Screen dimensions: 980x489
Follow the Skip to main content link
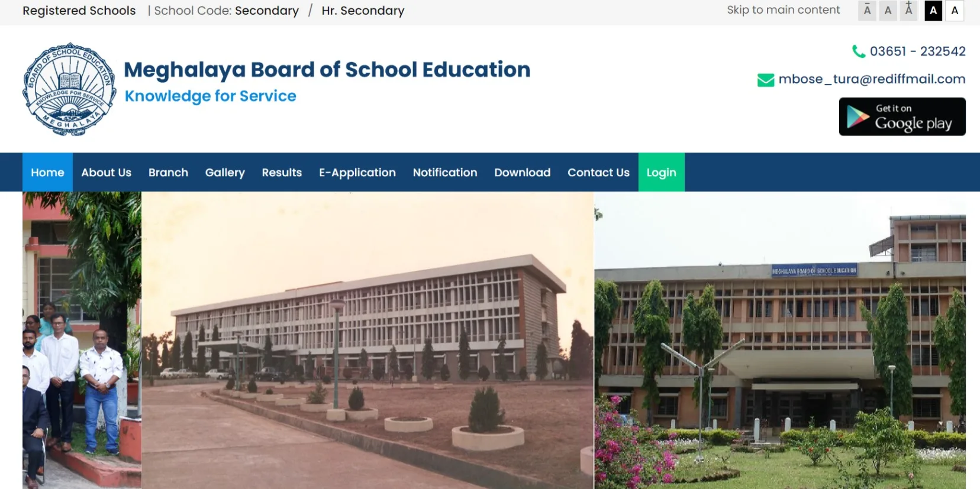click(783, 10)
